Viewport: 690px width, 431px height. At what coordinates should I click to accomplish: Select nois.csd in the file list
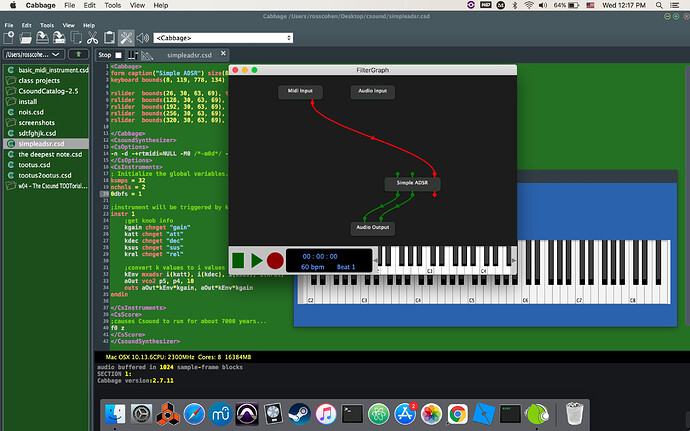[x=46, y=112]
